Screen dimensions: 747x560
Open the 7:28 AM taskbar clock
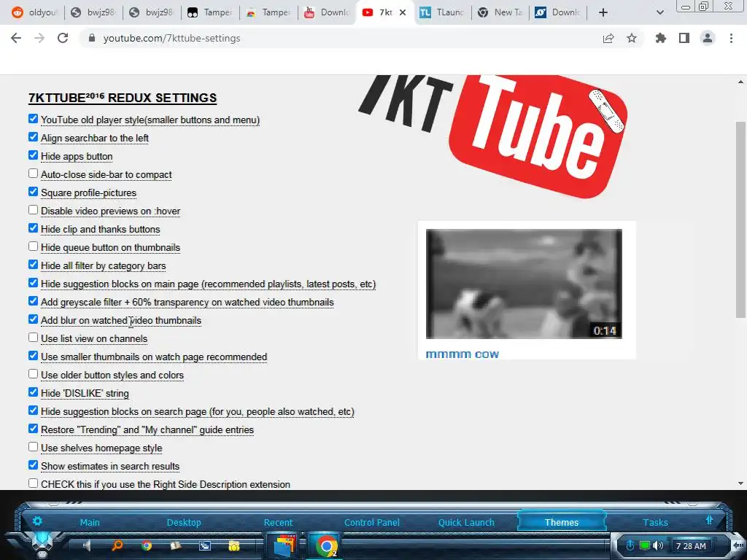click(x=692, y=546)
